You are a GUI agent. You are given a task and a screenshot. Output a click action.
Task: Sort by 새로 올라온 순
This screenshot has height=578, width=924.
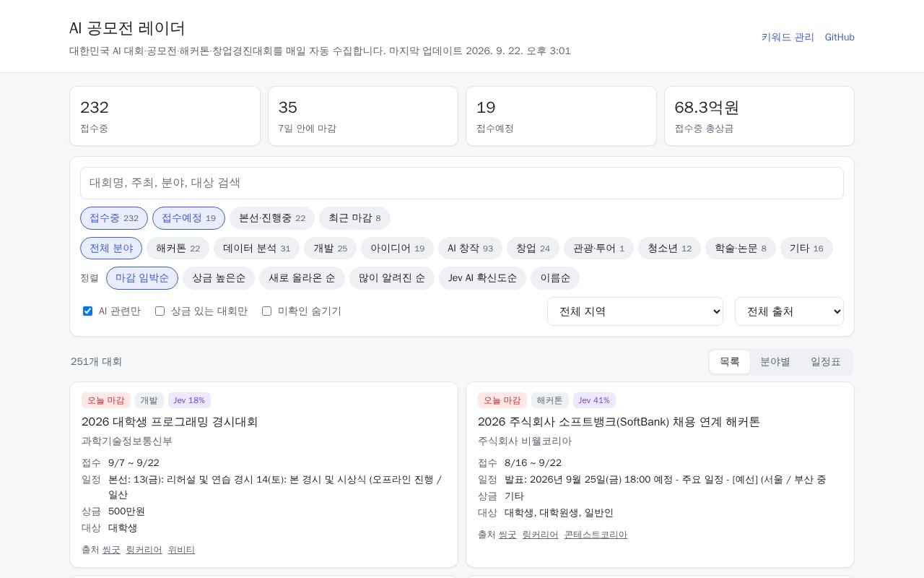click(302, 278)
